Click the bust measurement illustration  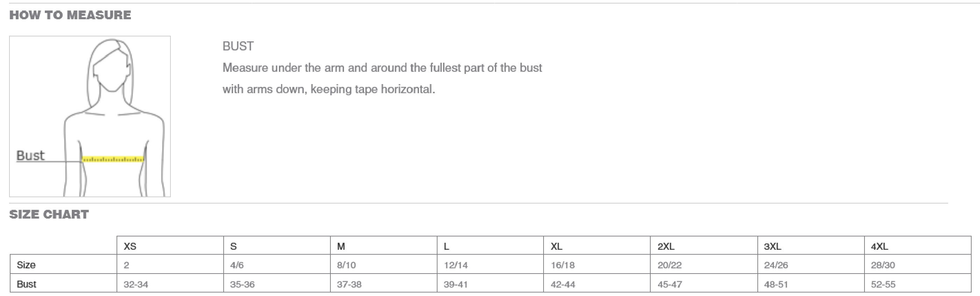pos(90,116)
